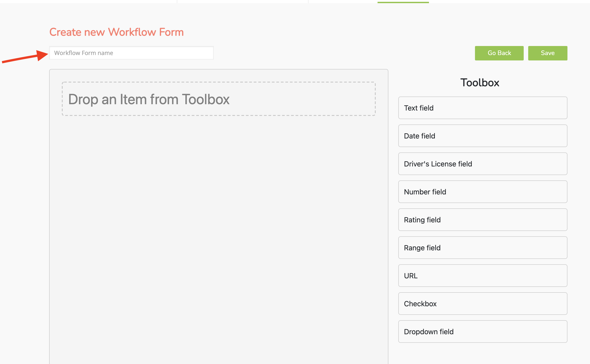The height and width of the screenshot is (364, 590).
Task: Select Text field from Toolbox
Action: coord(482,108)
